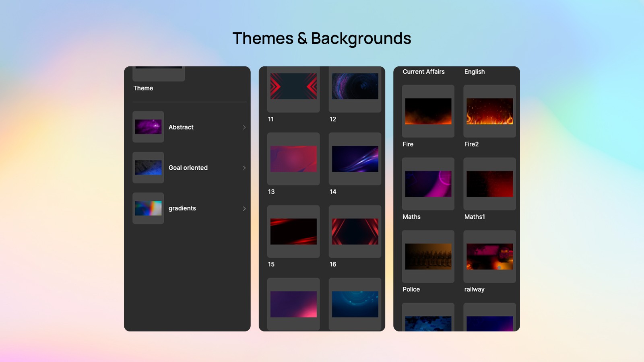Image resolution: width=644 pixels, height=362 pixels.
Task: Choose the Fire2 flames background
Action: point(489,111)
